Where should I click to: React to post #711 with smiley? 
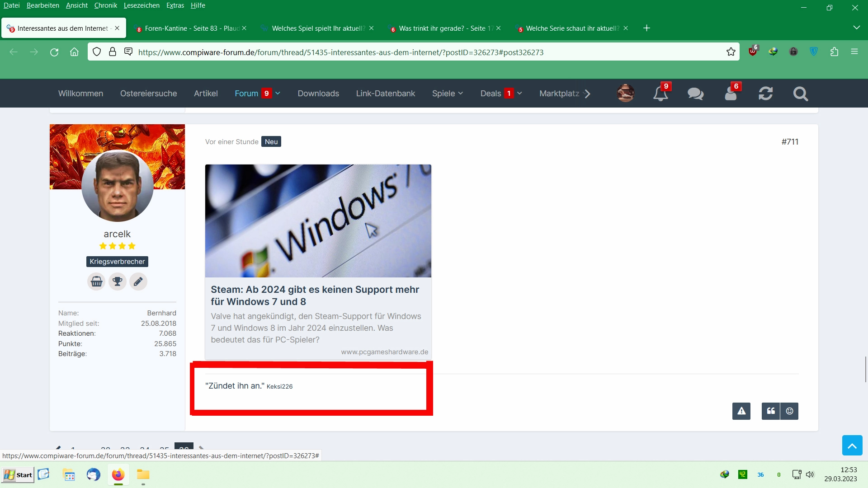pyautogui.click(x=789, y=411)
